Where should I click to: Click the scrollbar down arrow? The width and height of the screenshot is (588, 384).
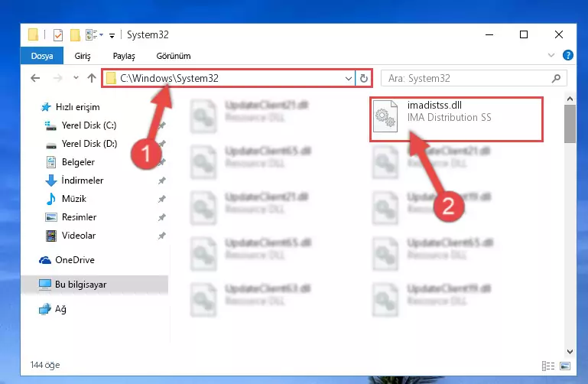(570, 352)
